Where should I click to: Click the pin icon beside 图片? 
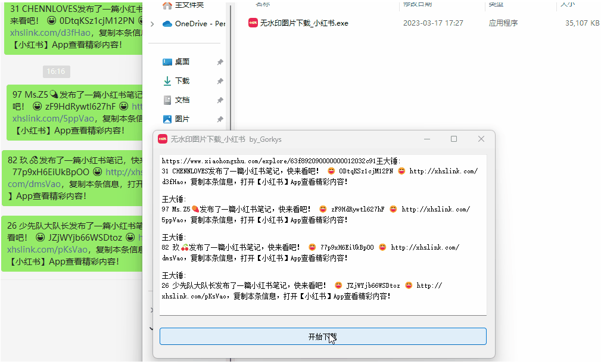point(220,120)
